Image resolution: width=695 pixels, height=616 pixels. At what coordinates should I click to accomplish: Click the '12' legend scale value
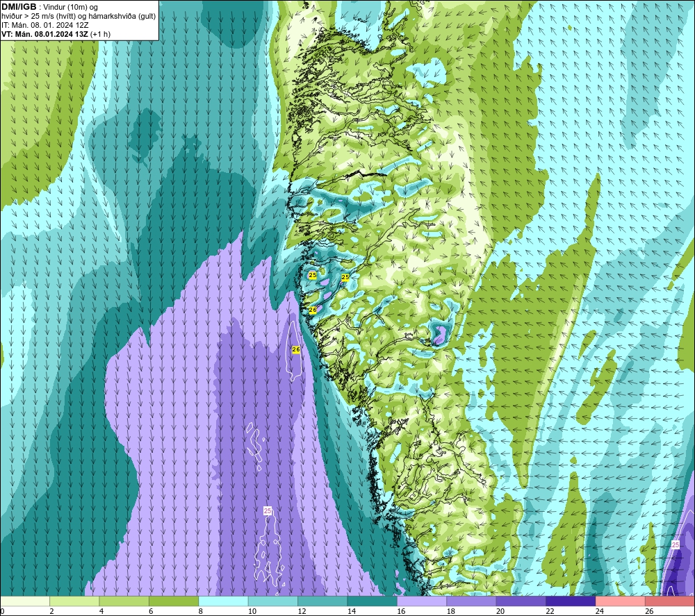pyautogui.click(x=302, y=611)
